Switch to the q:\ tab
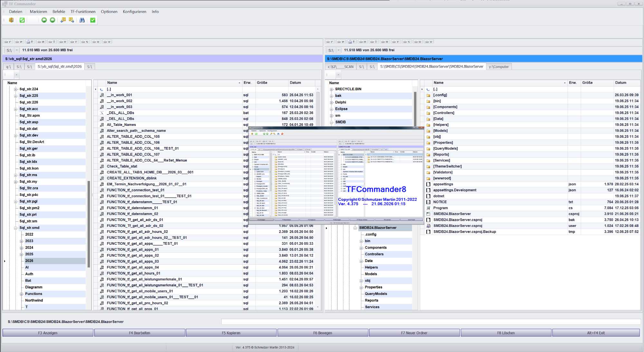This screenshot has height=352, width=644. pos(8,67)
